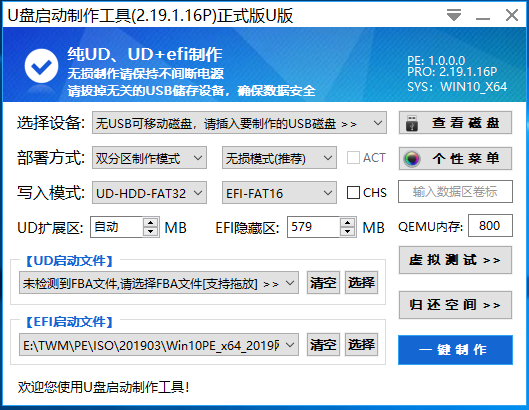Screen dimensions: 529x410
Task: Click the 【UD启动文件】 group label
Action: click(x=69, y=261)
